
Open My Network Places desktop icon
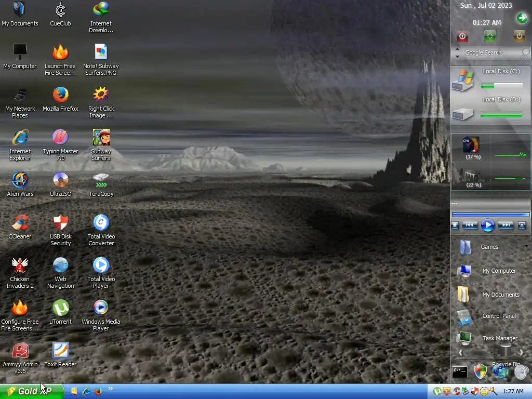[20, 102]
